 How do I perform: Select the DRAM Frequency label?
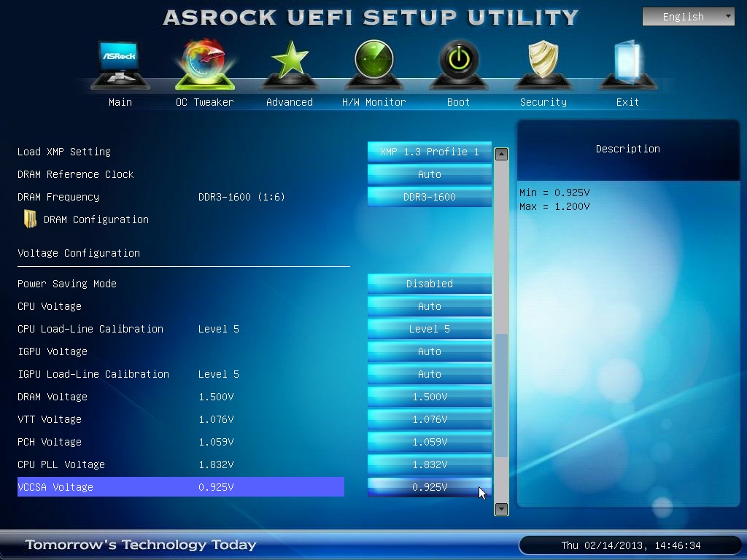[x=58, y=197]
